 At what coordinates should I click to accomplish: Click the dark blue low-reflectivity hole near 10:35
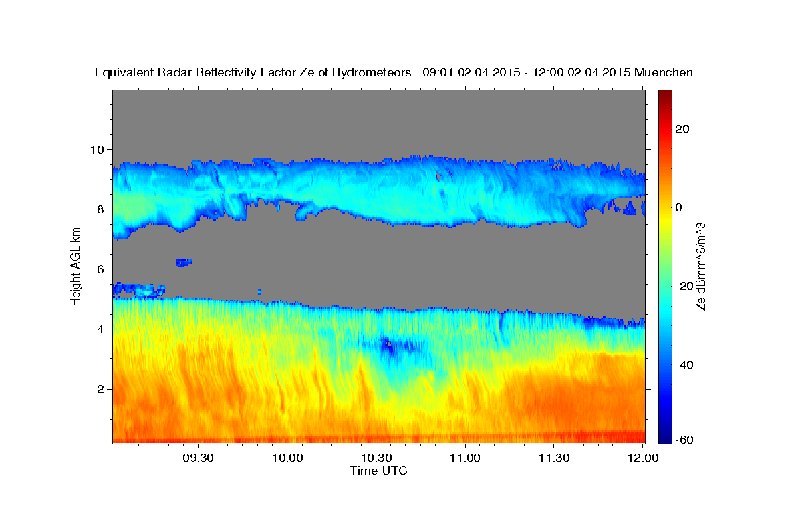(392, 347)
